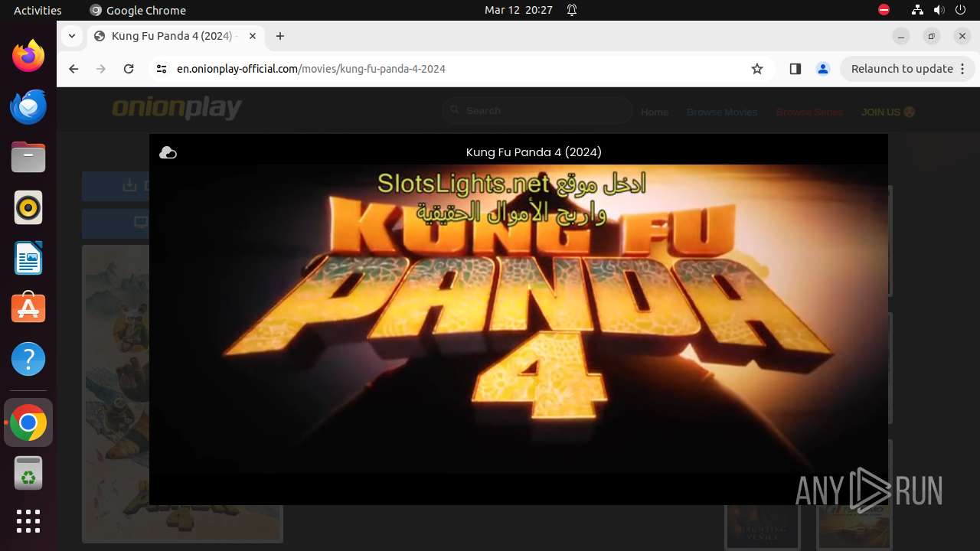The height and width of the screenshot is (551, 980).
Task: Select the Google Chrome dock icon
Action: (x=28, y=422)
